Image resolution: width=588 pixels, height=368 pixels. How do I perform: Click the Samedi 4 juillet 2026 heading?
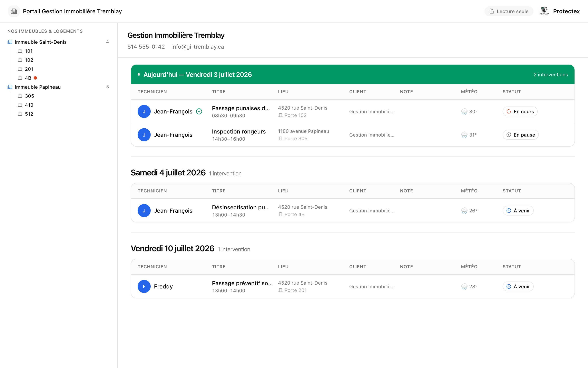[x=168, y=173]
